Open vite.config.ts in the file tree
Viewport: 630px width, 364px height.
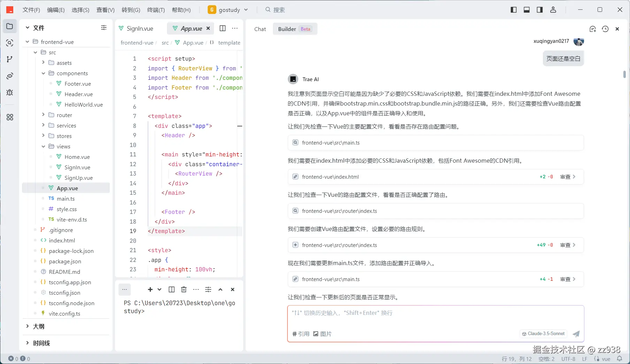click(64, 313)
